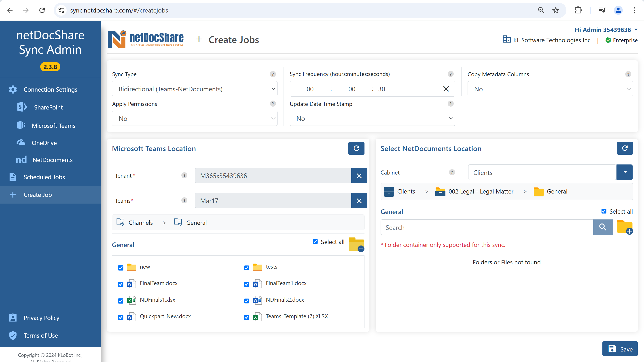Screen dimensions: 644x362
Task: Open Copy Metadata Columns dropdown
Action: [550, 89]
